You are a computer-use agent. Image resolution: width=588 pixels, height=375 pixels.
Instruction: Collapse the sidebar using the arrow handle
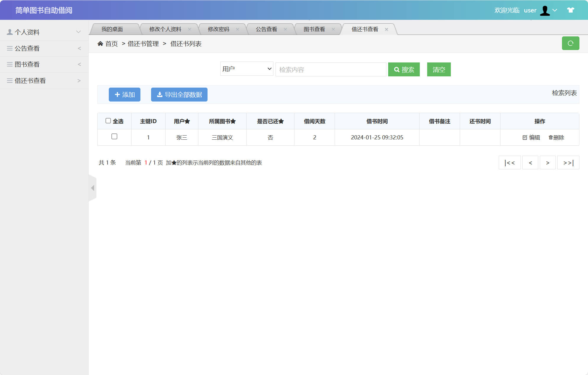click(x=92, y=188)
